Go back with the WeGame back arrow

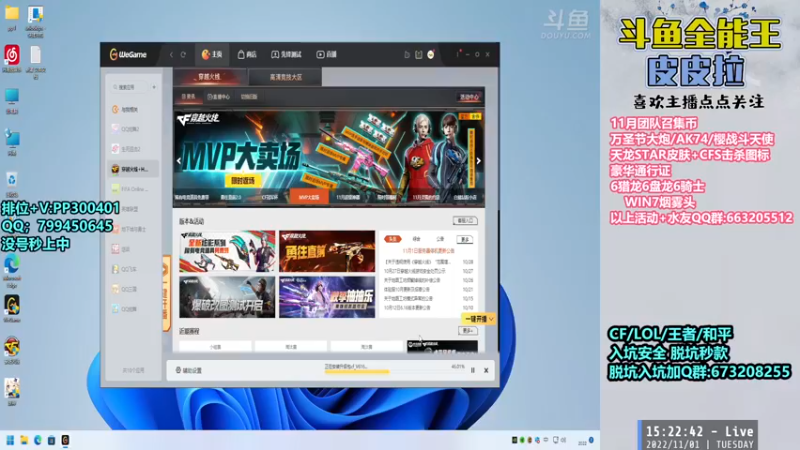171,55
